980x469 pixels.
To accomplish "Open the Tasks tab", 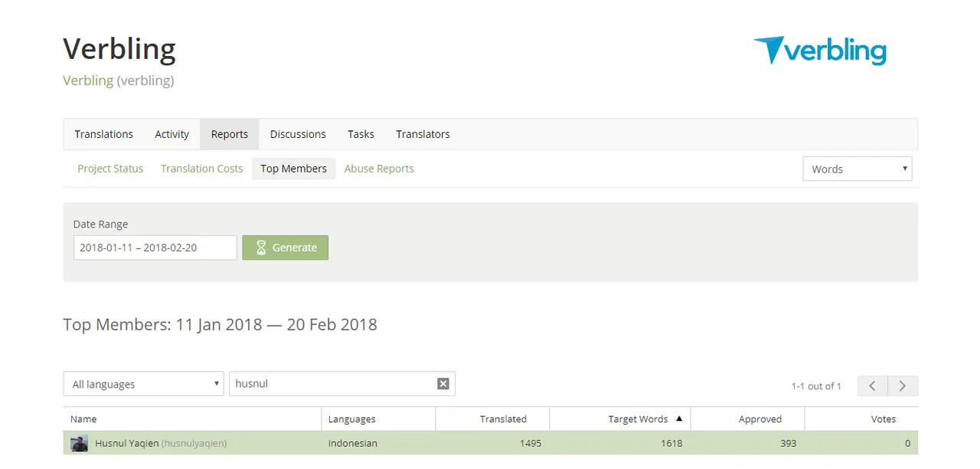I will click(361, 134).
